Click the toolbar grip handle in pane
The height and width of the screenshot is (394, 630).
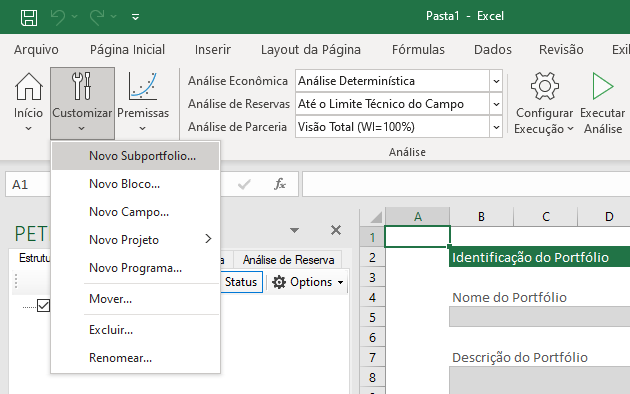(x=16, y=282)
